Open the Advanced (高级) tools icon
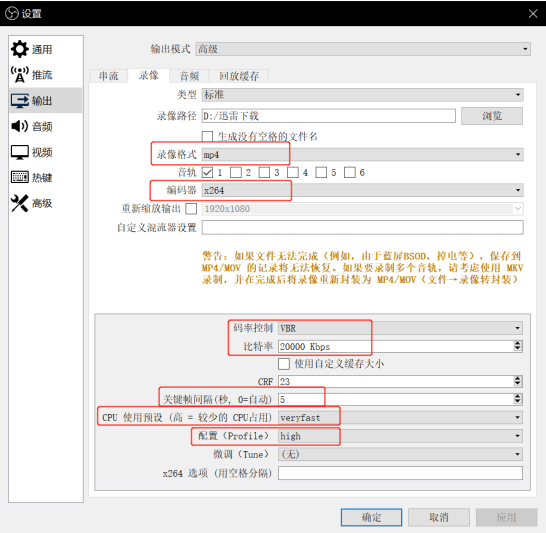The width and height of the screenshot is (546, 533). point(20,203)
